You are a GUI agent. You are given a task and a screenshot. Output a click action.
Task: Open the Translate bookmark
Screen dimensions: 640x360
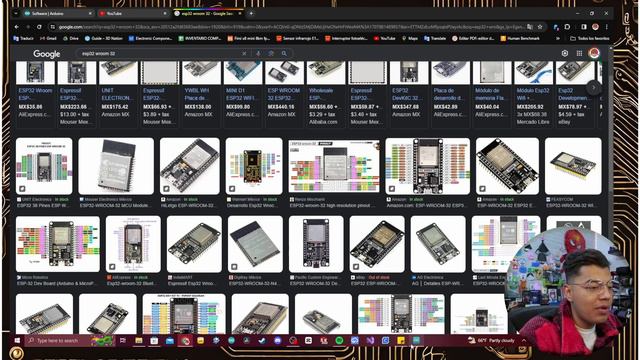435,38
